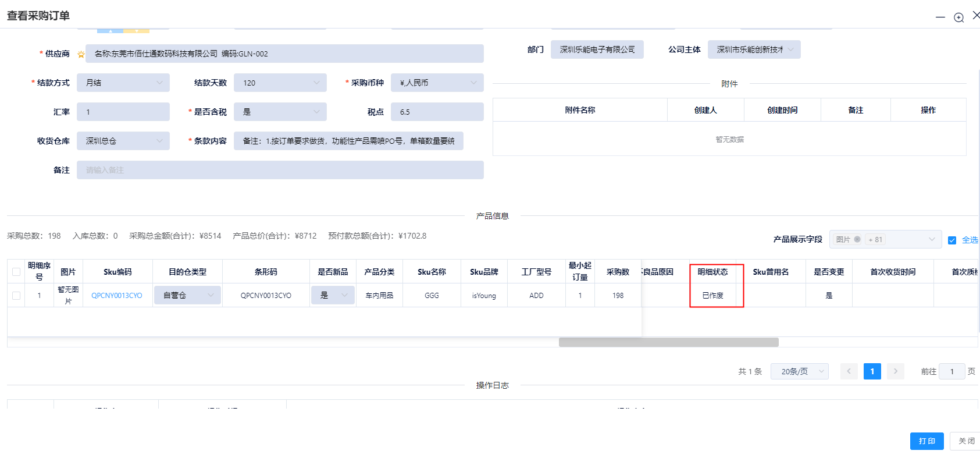The image size is (980, 454).
Task: Click the 明细状态 column header
Action: (712, 272)
